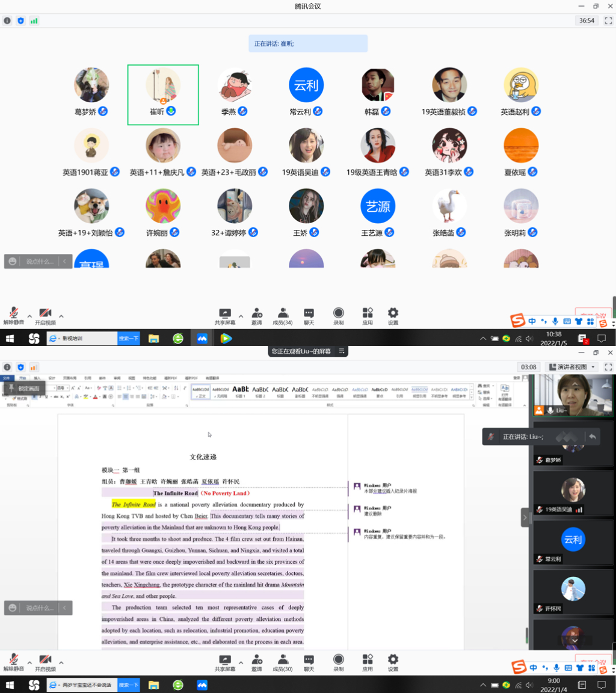Open File Explorer on the 10:38 taskbar
The height and width of the screenshot is (693, 616).
(x=153, y=339)
